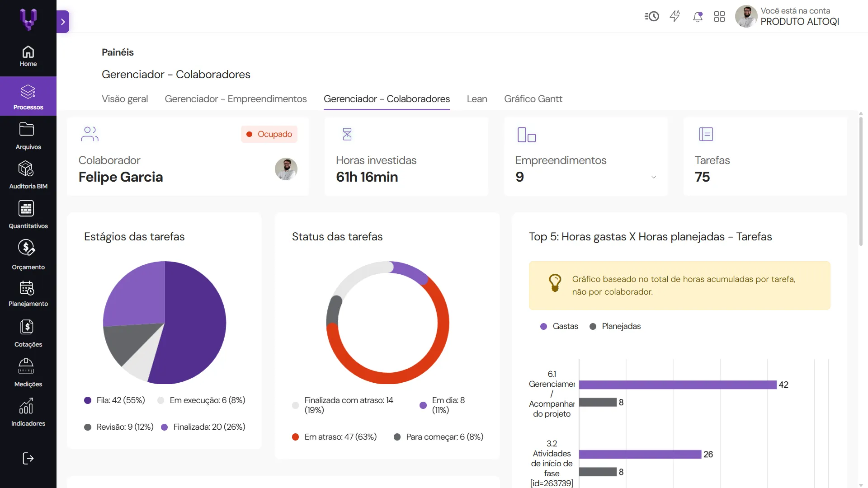Toggle the Gastas legend series

[559, 326]
